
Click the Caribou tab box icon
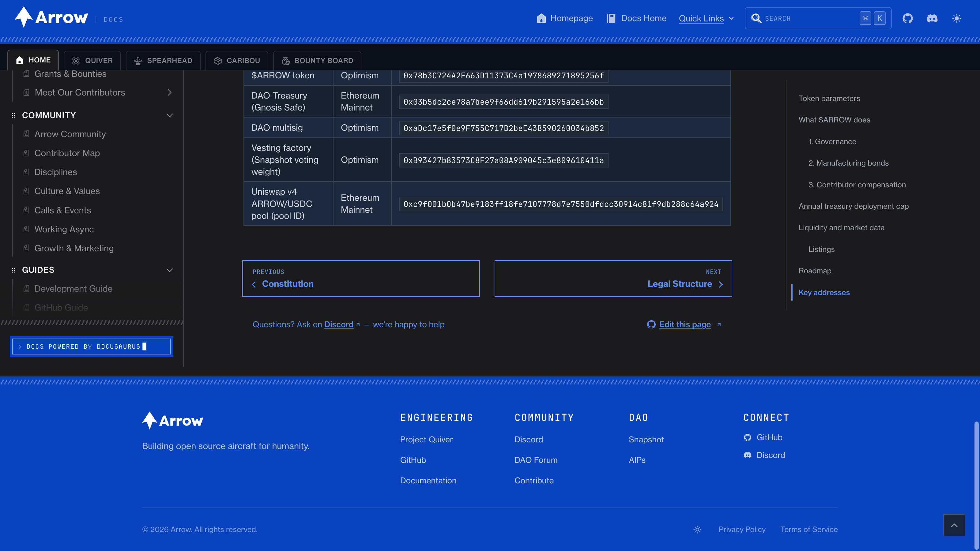pos(217,61)
